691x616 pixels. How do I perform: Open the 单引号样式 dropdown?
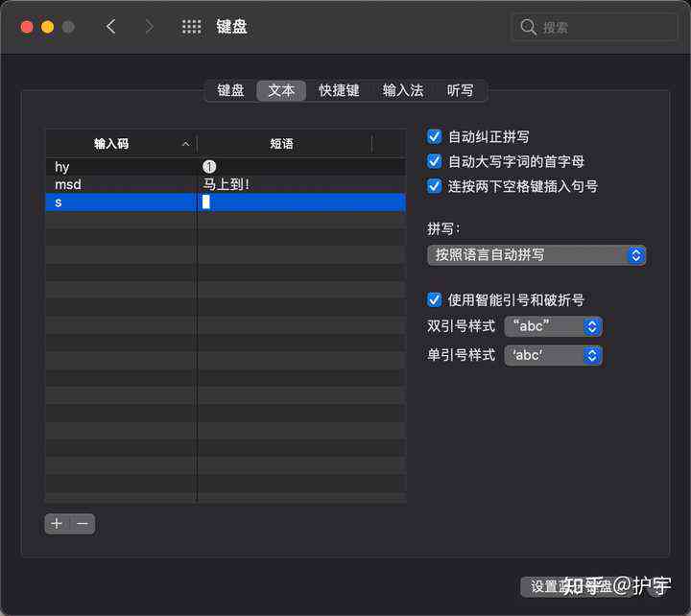click(553, 355)
